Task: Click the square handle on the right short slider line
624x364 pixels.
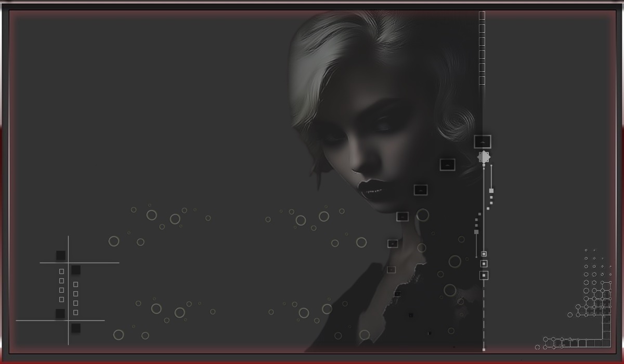Action: [491, 191]
